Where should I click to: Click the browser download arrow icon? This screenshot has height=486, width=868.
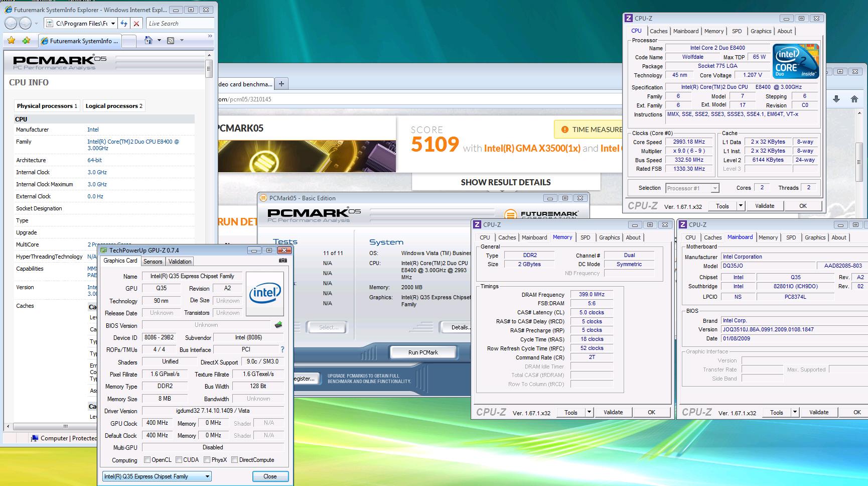pyautogui.click(x=836, y=99)
